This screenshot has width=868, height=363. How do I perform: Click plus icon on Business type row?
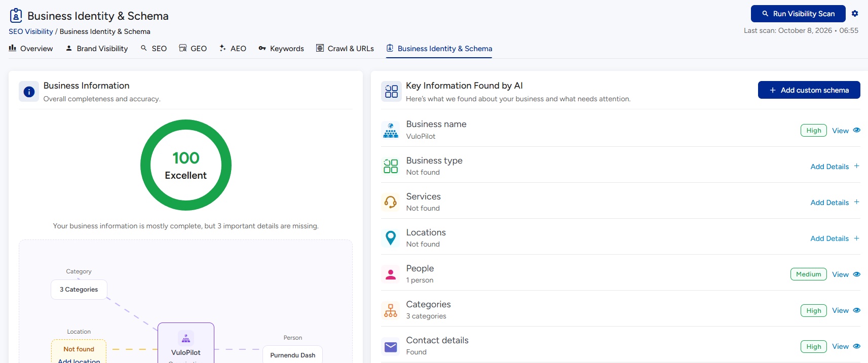tap(857, 166)
